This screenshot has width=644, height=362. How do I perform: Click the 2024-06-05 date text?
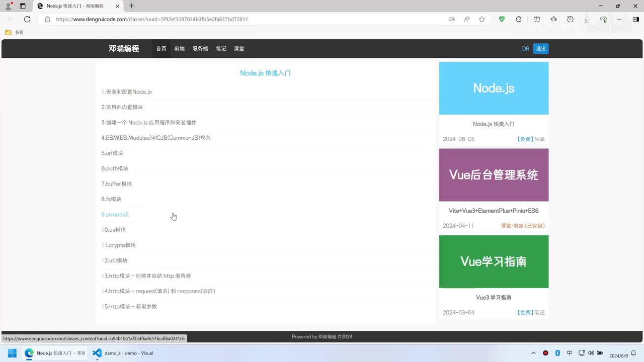[x=458, y=139]
